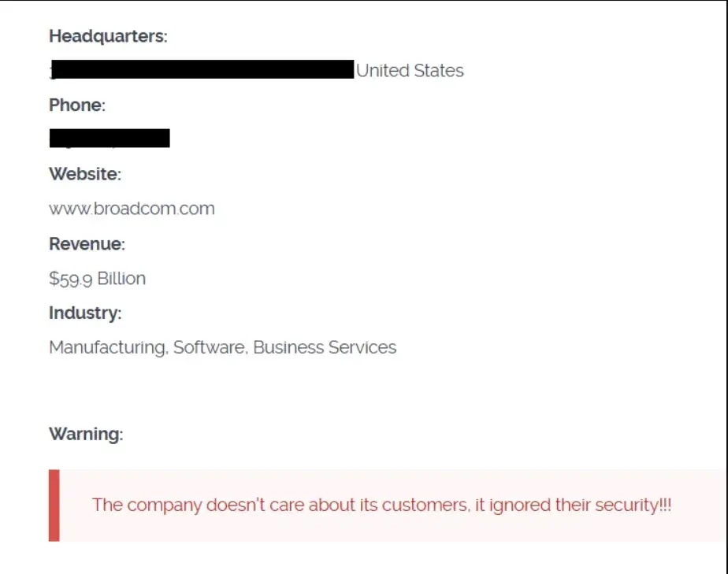Viewport: 728px width, 574px height.
Task: Click the Phone label
Action: 77,106
